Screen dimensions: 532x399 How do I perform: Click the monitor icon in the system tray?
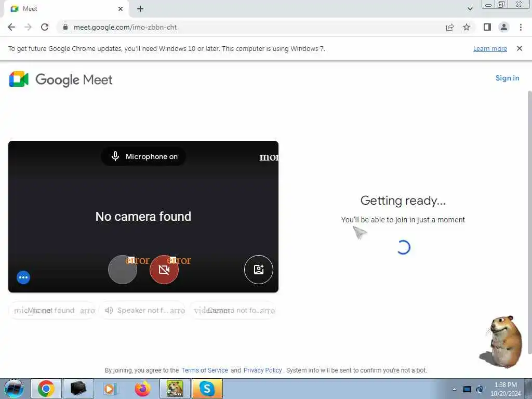coord(467,389)
